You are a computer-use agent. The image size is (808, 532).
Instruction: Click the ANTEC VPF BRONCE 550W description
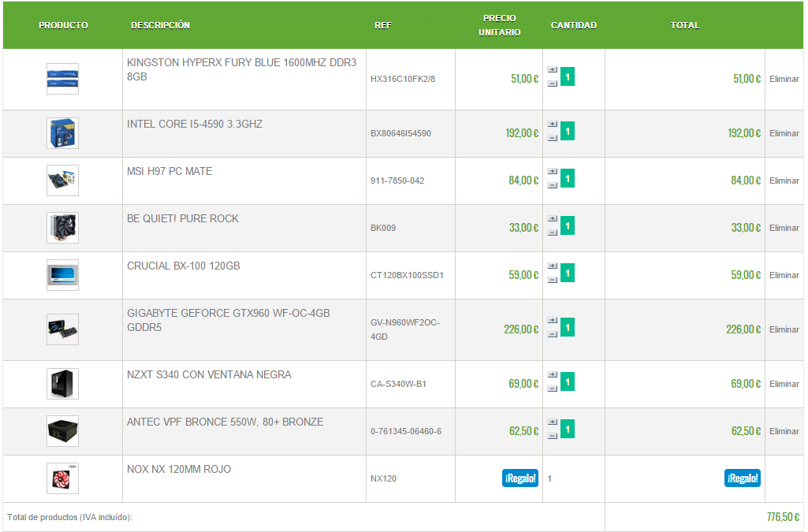coord(225,422)
